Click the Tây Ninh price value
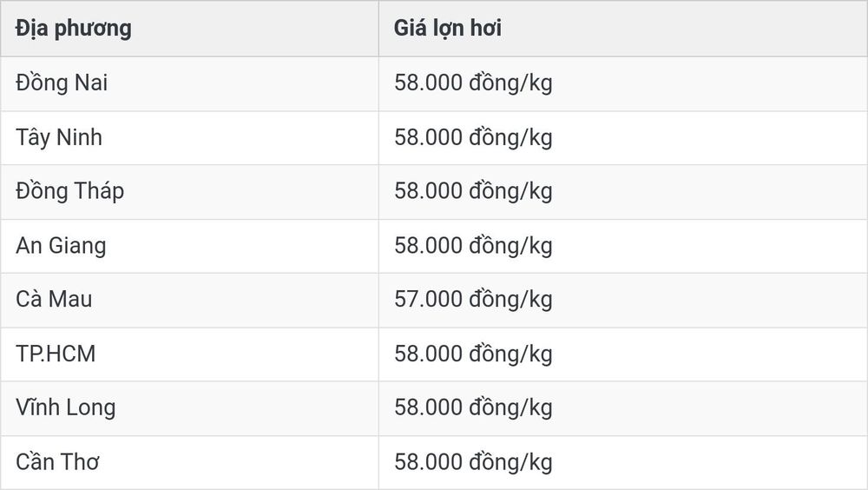 [473, 137]
